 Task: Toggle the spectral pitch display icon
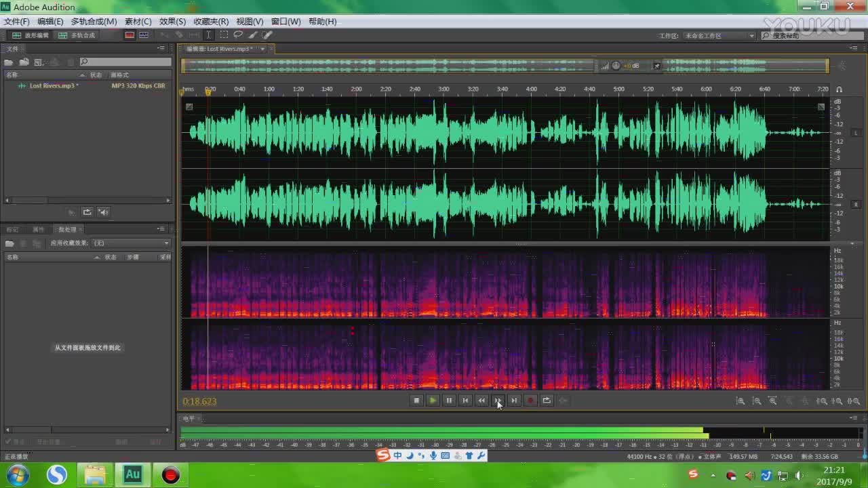point(144,35)
